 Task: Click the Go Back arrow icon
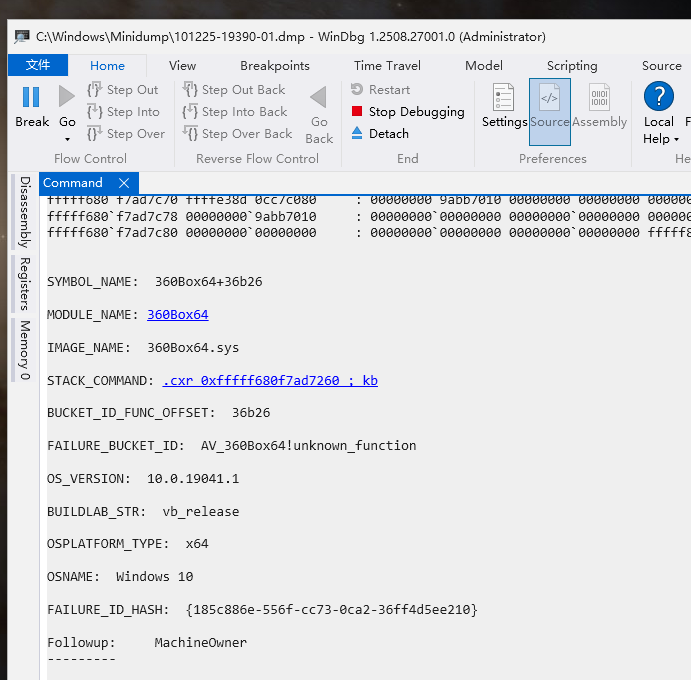coord(318,97)
